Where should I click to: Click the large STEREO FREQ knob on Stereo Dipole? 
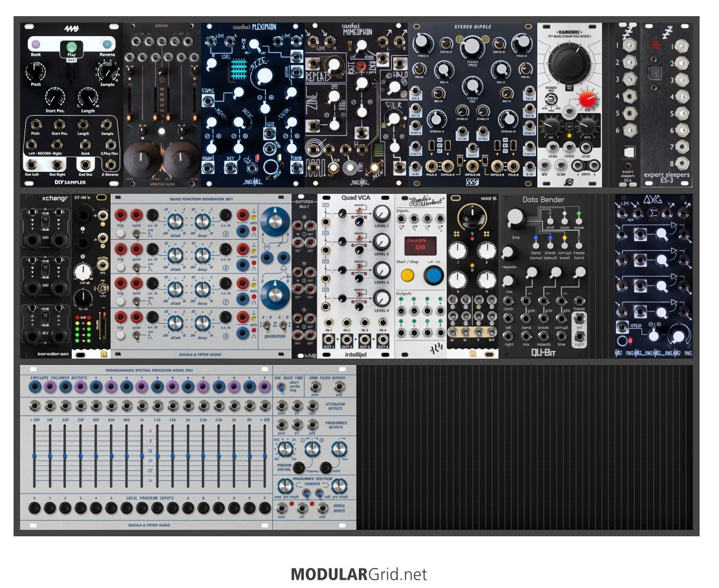tap(472, 47)
